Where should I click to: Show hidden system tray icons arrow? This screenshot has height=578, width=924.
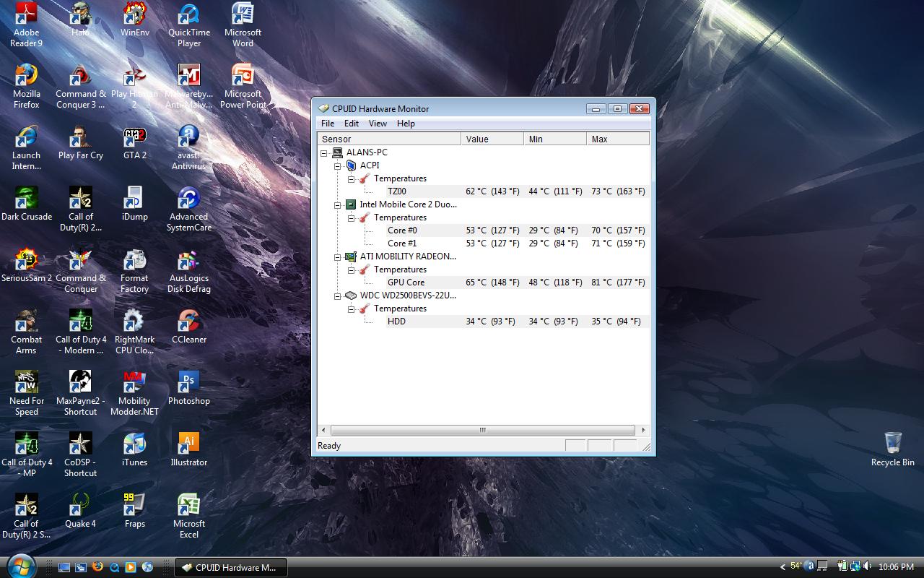pos(783,567)
